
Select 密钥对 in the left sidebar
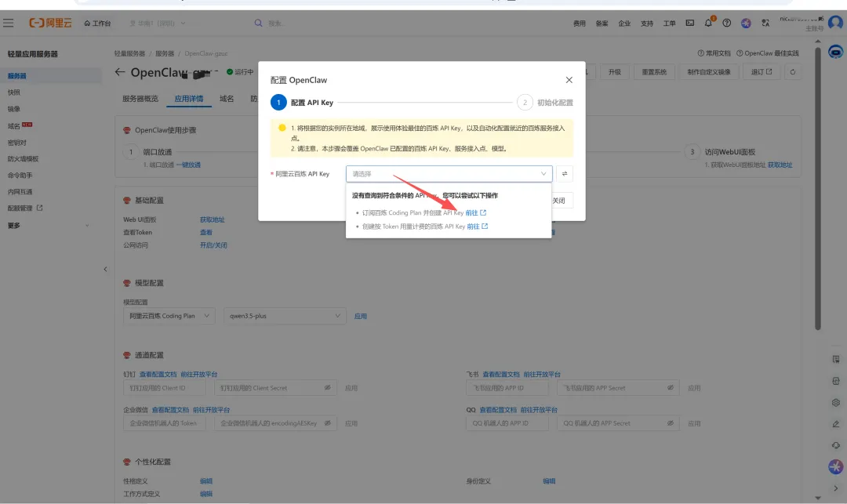(x=17, y=143)
